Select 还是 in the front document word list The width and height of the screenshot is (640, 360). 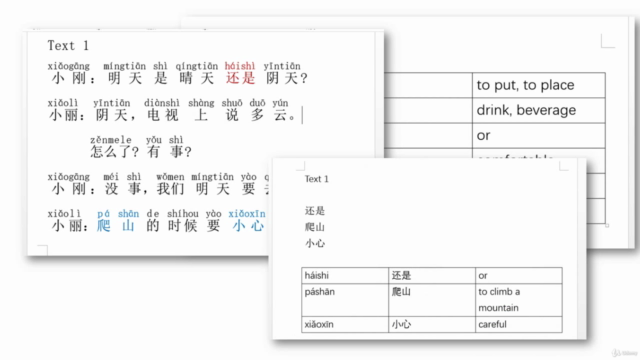pyautogui.click(x=315, y=211)
